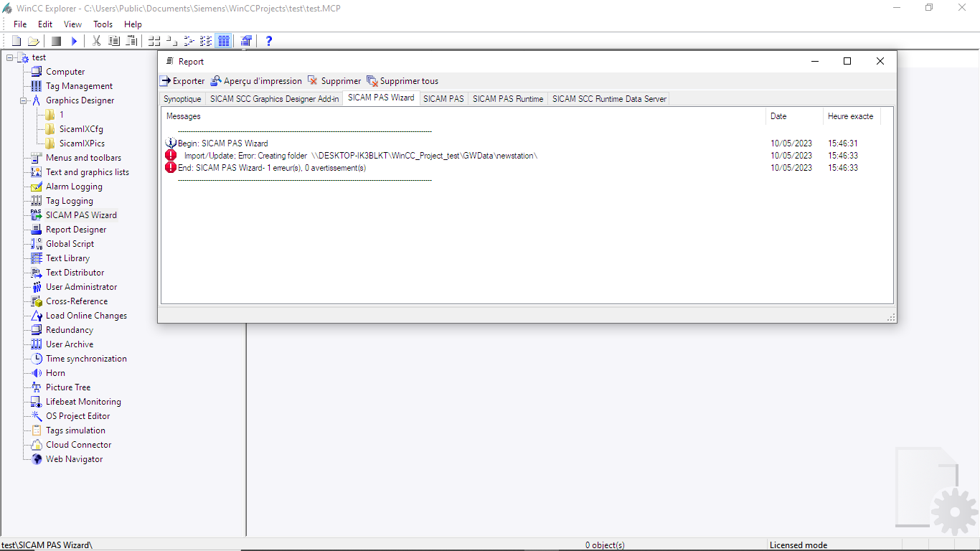This screenshot has height=551, width=980.
Task: Switch to SICAM SCC Graphics Designer Add-in tab
Action: pyautogui.click(x=274, y=99)
